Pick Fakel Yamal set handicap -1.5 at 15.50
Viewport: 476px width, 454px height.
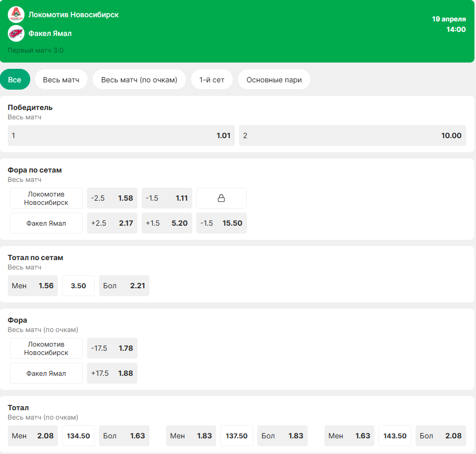221,223
